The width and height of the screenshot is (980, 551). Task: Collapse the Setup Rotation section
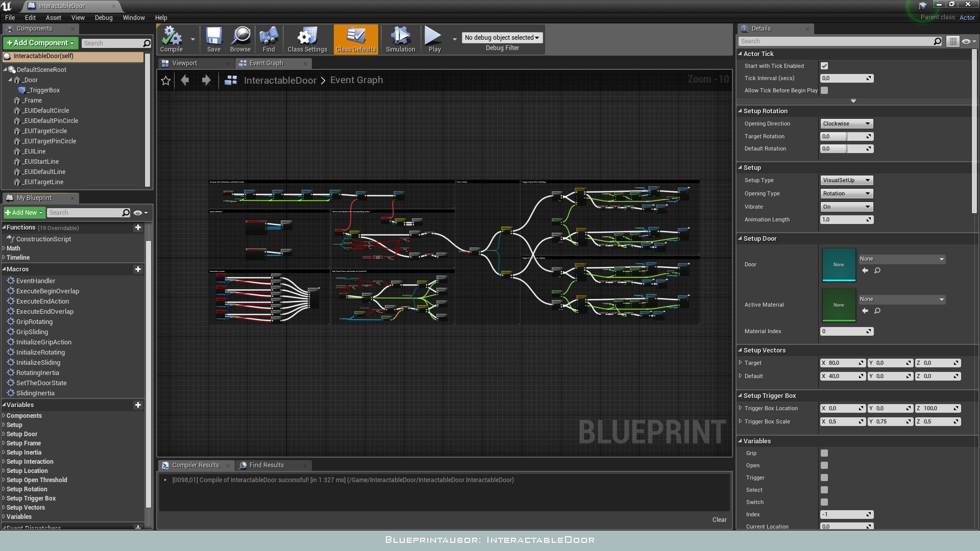[740, 111]
